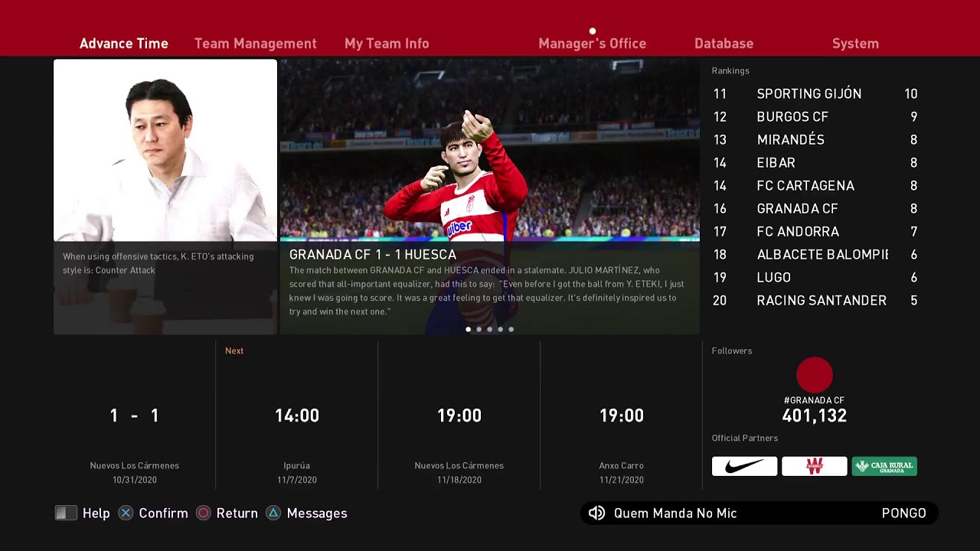Click the 401,132 followers count

814,416
